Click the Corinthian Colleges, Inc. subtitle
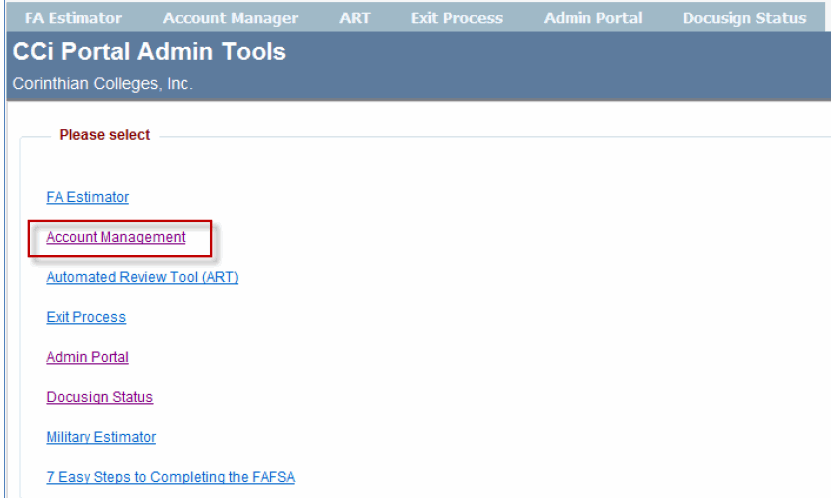This screenshot has width=831, height=498. point(102,84)
